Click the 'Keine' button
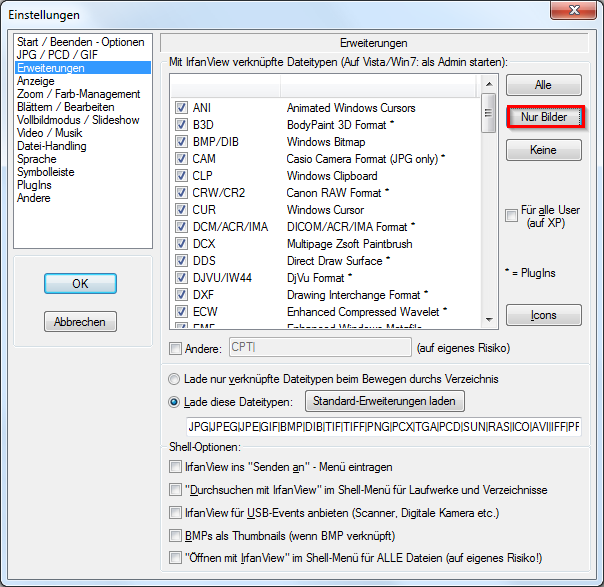Image resolution: width=604 pixels, height=587 pixels. (544, 150)
